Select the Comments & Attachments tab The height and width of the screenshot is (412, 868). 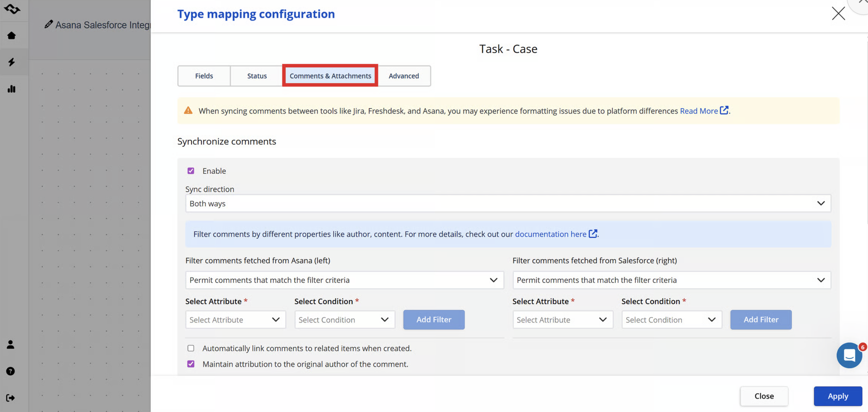(330, 76)
